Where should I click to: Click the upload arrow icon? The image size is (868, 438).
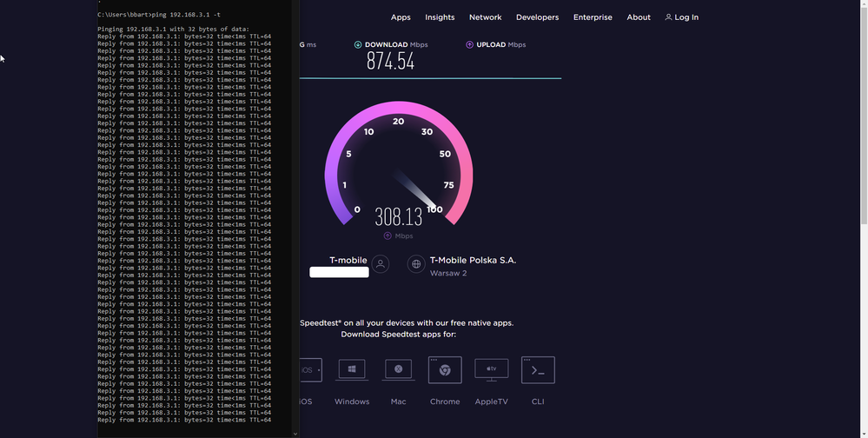470,44
